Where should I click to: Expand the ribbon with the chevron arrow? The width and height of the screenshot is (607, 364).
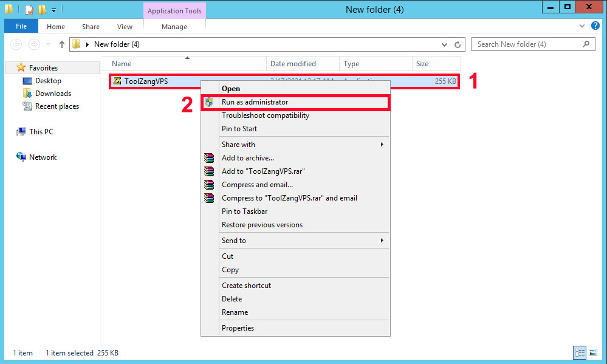582,27
